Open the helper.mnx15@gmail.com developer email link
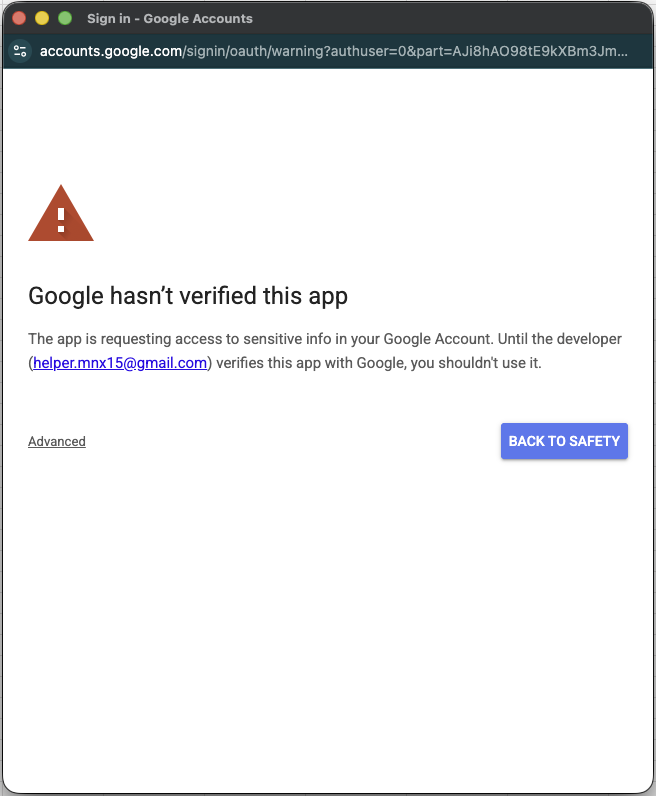The height and width of the screenshot is (796, 656). pos(120,363)
